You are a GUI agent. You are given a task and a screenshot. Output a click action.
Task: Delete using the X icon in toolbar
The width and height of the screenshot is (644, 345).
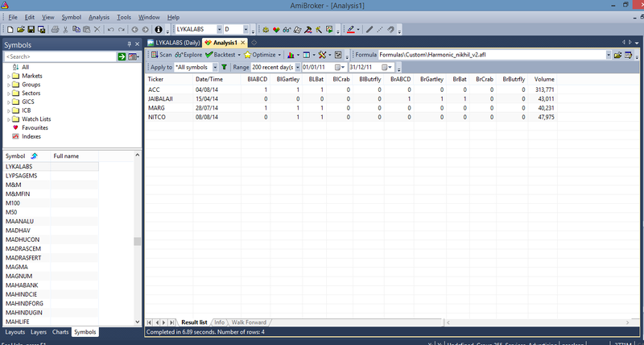coord(97,29)
